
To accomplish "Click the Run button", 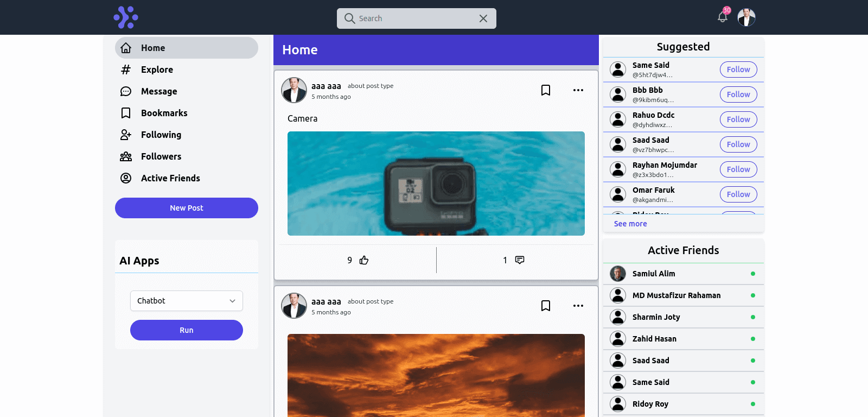I will [187, 330].
